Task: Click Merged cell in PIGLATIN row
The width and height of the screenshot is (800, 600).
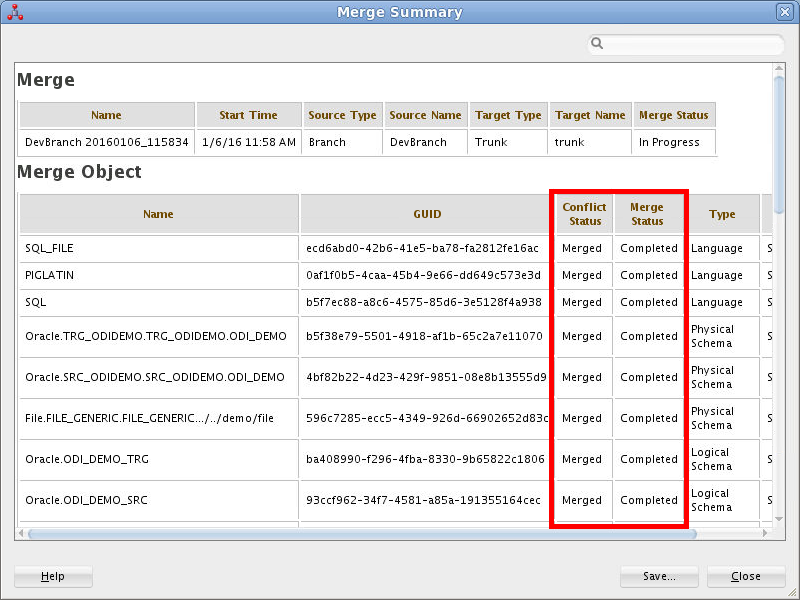Action: pos(584,275)
